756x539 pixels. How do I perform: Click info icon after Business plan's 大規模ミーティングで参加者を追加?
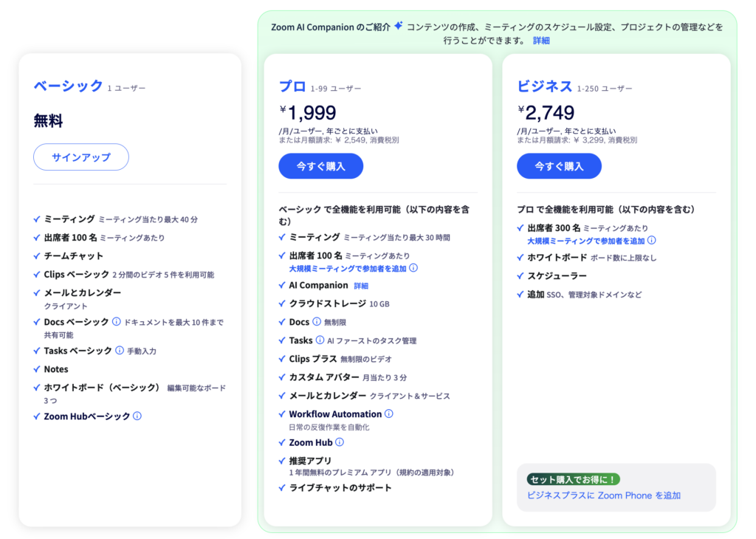coord(652,241)
